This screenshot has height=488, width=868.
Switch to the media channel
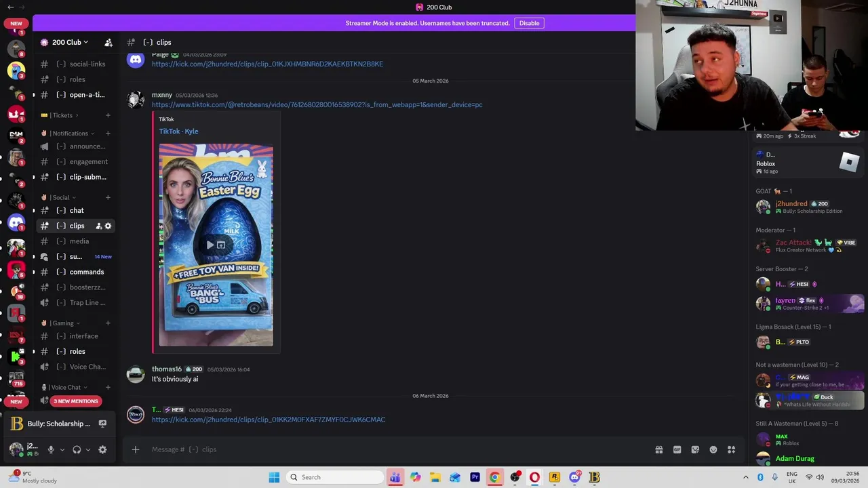(x=75, y=241)
